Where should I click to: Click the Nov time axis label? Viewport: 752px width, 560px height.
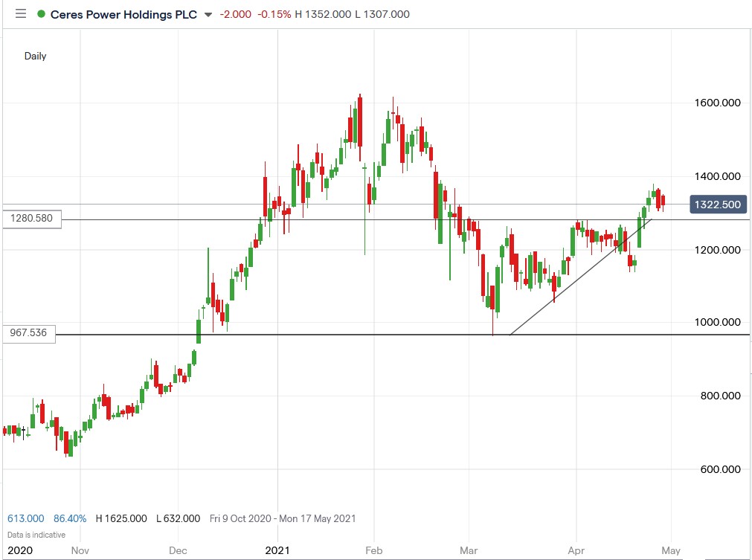pos(80,550)
